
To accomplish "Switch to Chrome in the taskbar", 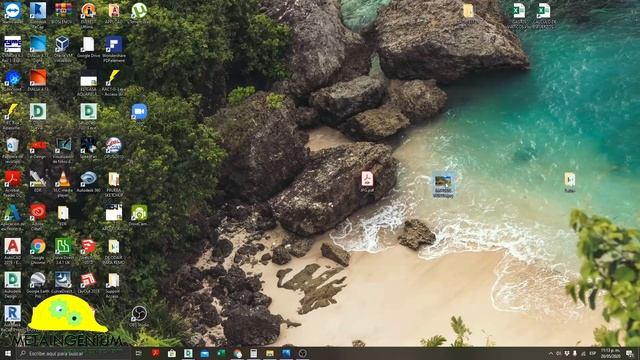I will coord(237,353).
